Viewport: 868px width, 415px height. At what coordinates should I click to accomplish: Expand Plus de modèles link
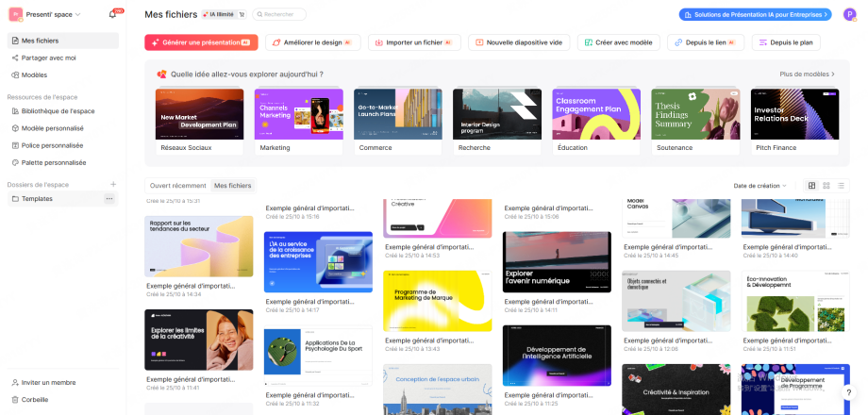pos(808,74)
